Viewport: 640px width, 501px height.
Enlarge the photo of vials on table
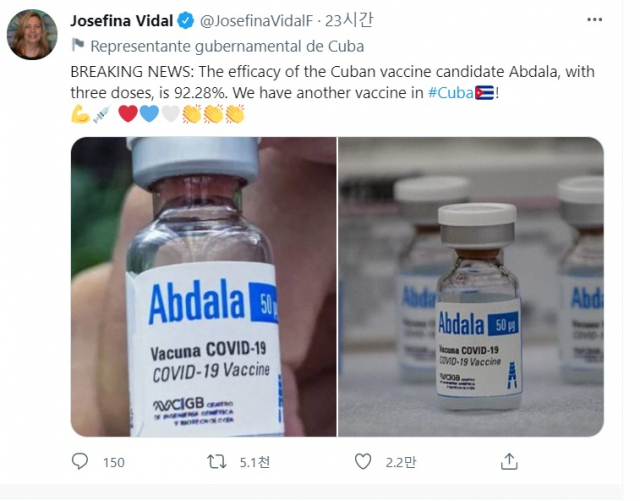[x=471, y=287]
